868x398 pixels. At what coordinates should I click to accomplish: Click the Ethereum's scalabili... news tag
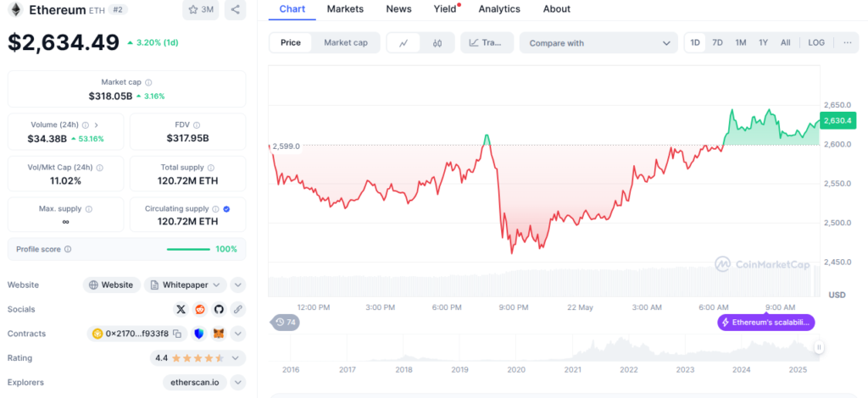click(766, 323)
